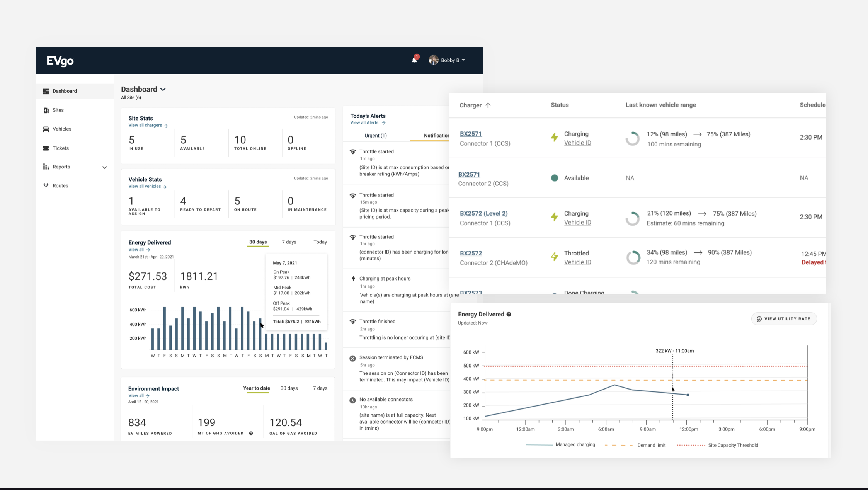Open the Dashboard site selector dropdown
868x490 pixels.
pyautogui.click(x=163, y=89)
